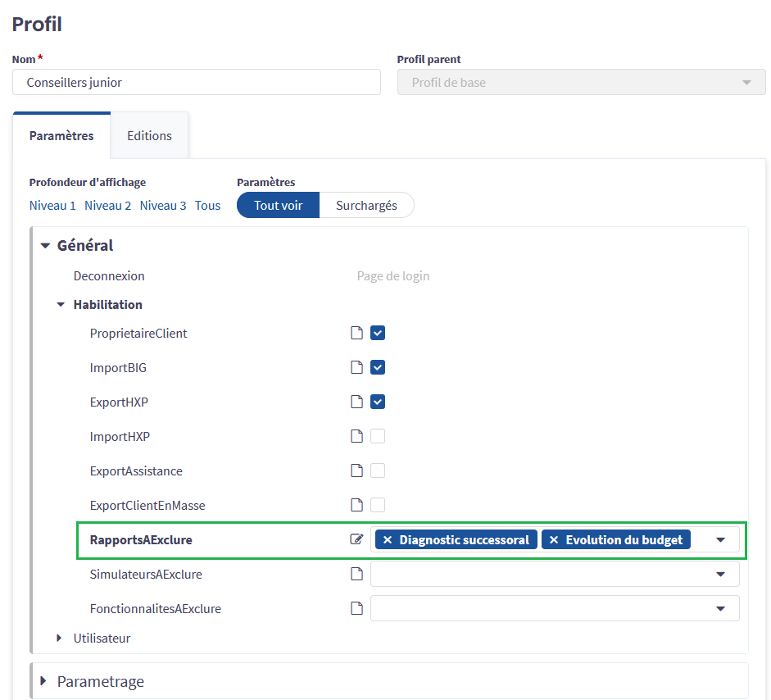This screenshot has width=771, height=700.
Task: Switch to the Editions tab
Action: point(149,136)
